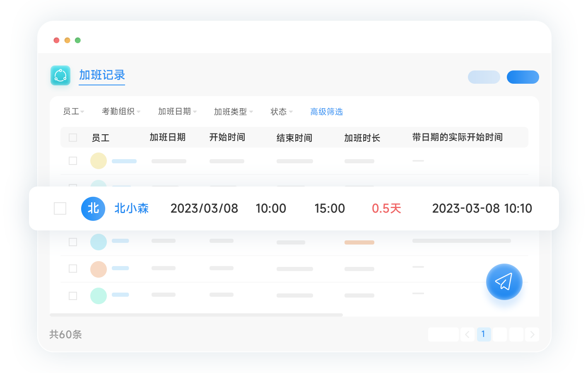Go to next page arrow

[532, 334]
